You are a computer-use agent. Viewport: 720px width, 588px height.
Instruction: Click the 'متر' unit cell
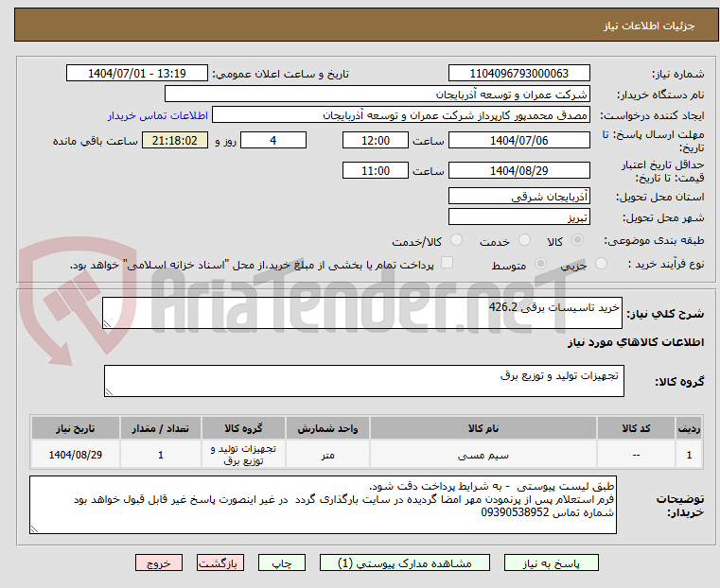(x=327, y=455)
